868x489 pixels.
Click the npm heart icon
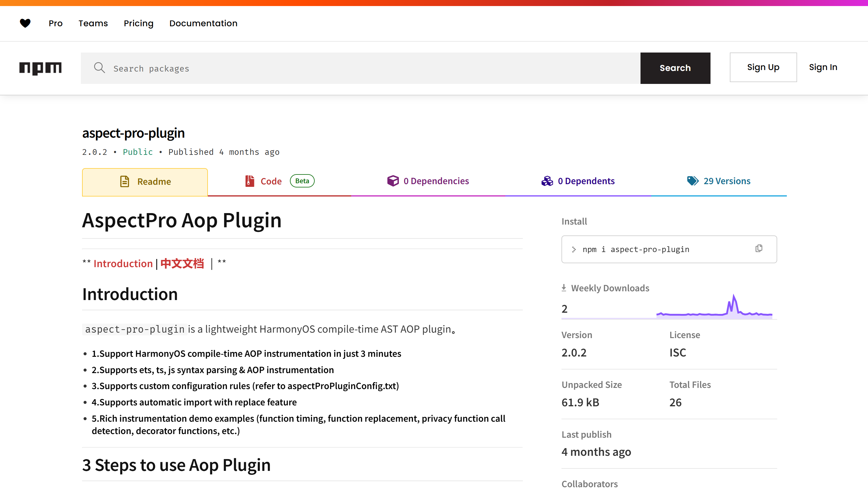pyautogui.click(x=25, y=23)
